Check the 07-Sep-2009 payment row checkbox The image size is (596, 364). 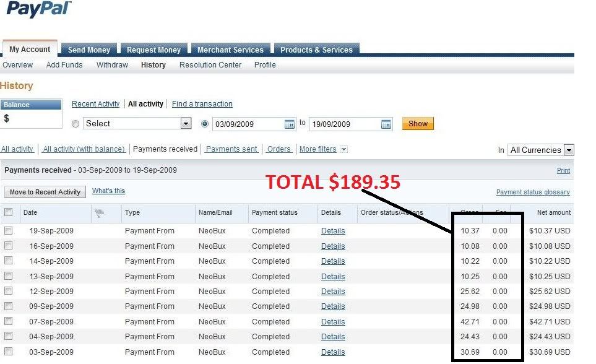coord(9,321)
